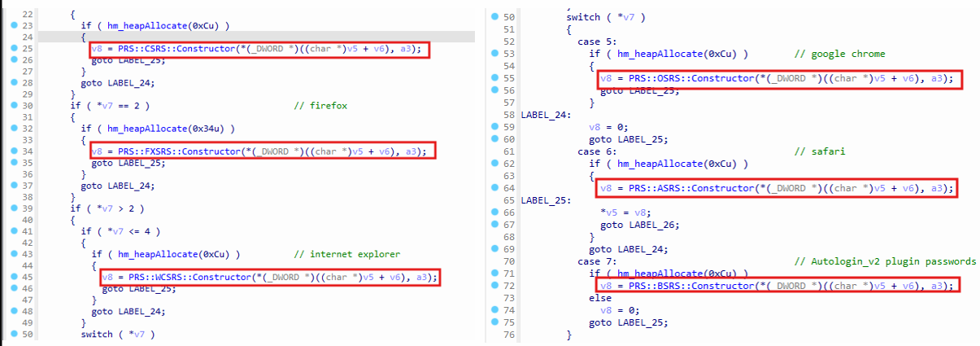Toggle breakpoint dot on line 74
The width and height of the screenshot is (980, 346).
point(496,310)
